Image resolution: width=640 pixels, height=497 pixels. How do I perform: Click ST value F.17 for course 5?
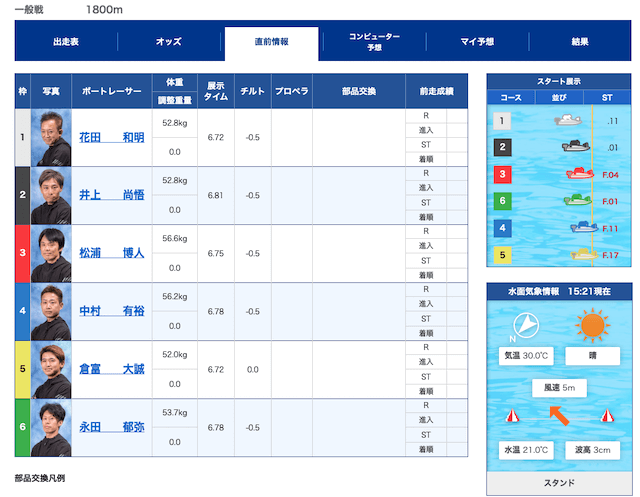click(610, 255)
